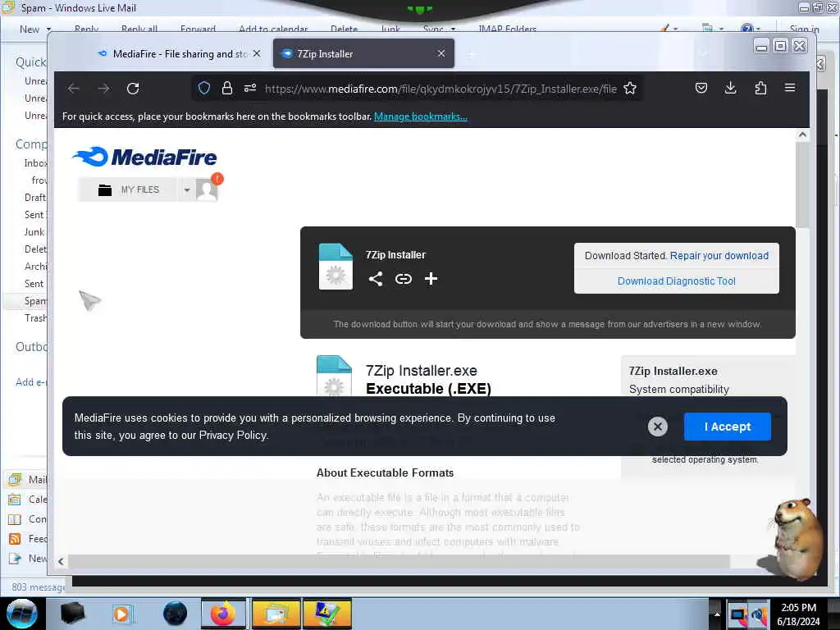Image resolution: width=840 pixels, height=630 pixels.
Task: Open IMAP Folders in Windows Live Mail
Action: (x=507, y=29)
